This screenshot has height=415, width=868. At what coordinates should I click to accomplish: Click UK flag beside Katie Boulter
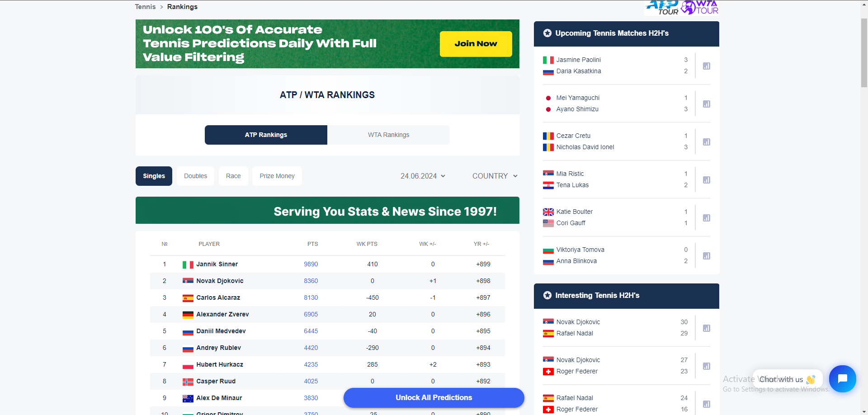click(x=548, y=212)
